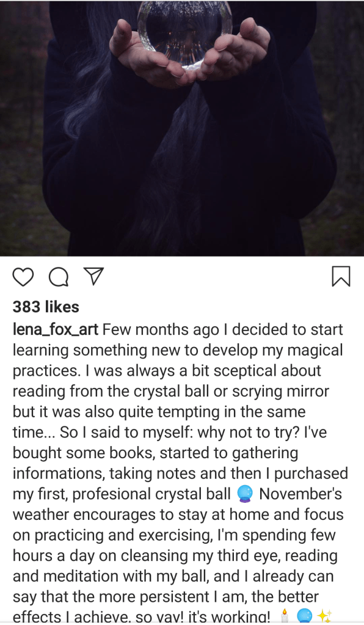The height and width of the screenshot is (625, 364).
Task: Tap the glass crystal ball in the photo
Action: click(185, 32)
